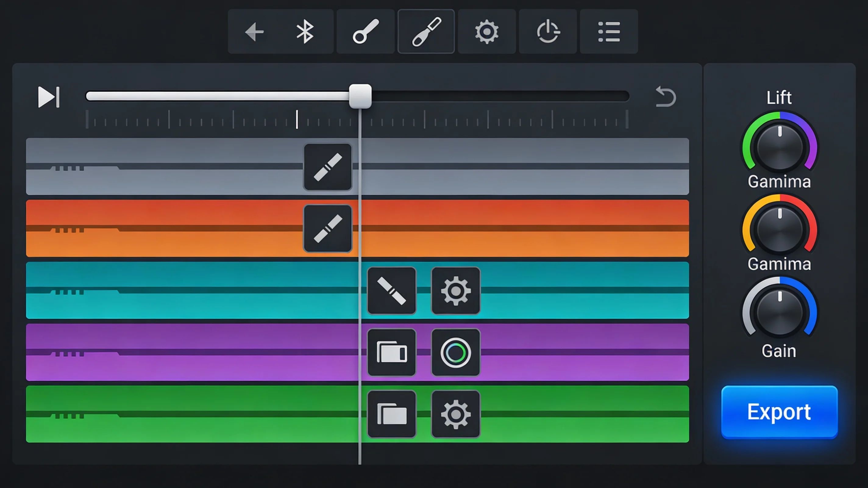868x488 pixels.
Task: Click the Lift color wheel knob
Action: click(780, 147)
